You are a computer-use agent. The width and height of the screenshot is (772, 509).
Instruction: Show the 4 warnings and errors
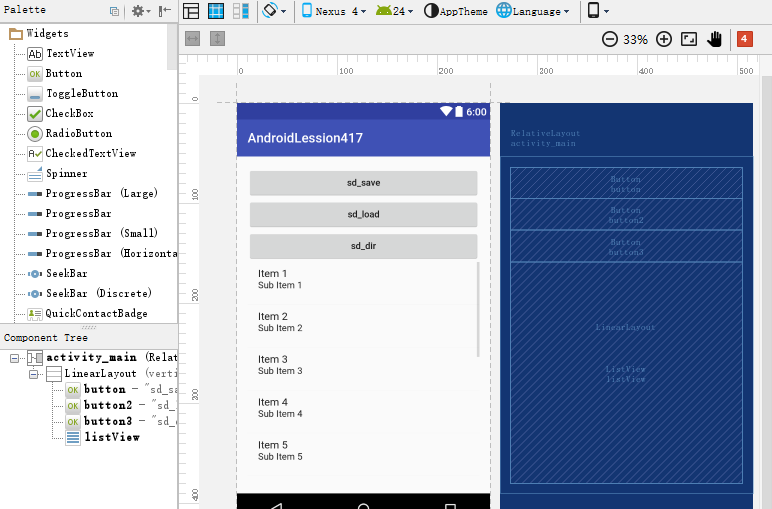(744, 39)
